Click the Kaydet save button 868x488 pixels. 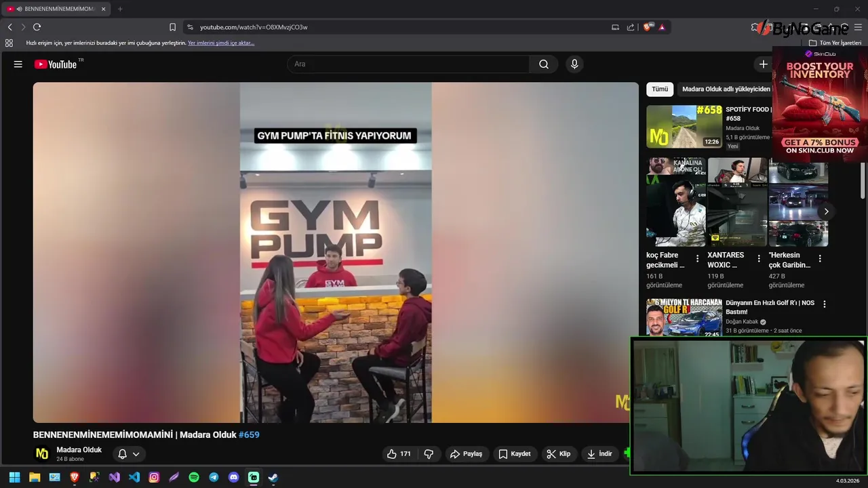pos(514,454)
